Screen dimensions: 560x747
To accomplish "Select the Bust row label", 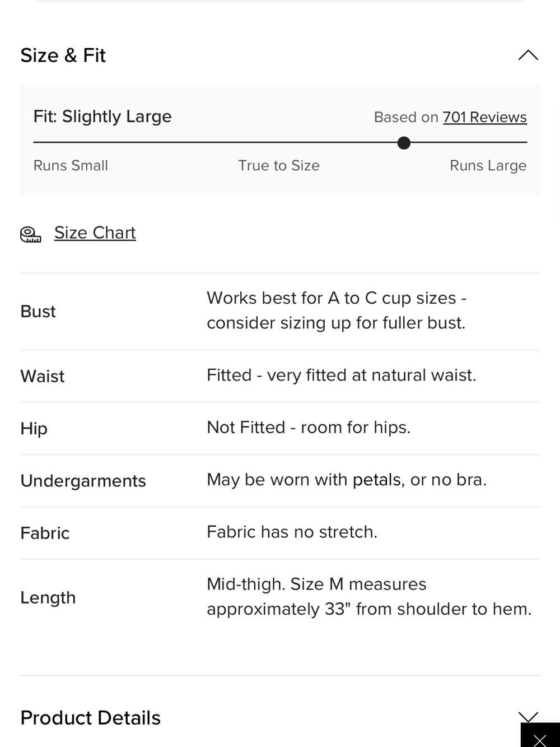I will pos(38,311).
